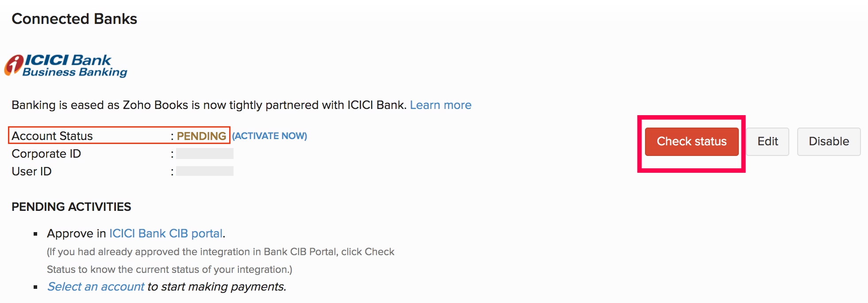Click the Check status button
This screenshot has height=303, width=868.
[x=691, y=142]
